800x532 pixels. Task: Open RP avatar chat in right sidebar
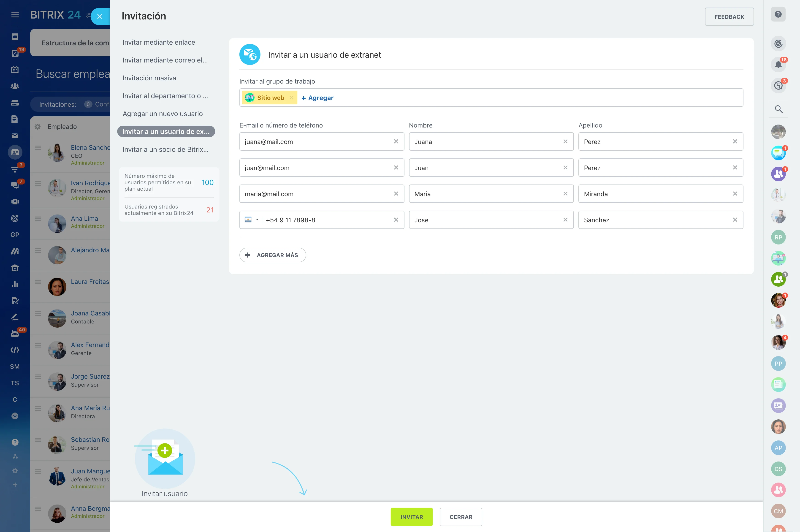click(x=778, y=237)
